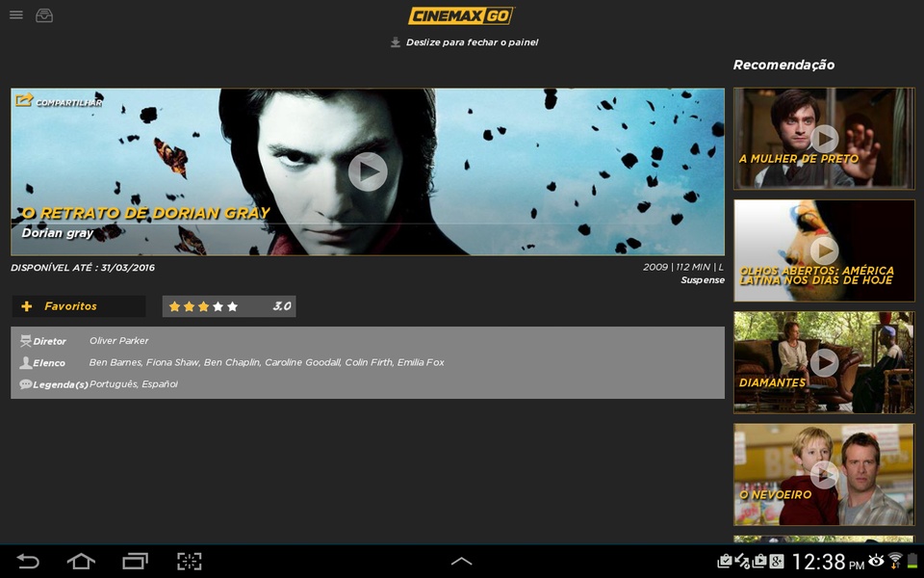Rate the movie with second star
The width and height of the screenshot is (924, 578).
[190, 306]
